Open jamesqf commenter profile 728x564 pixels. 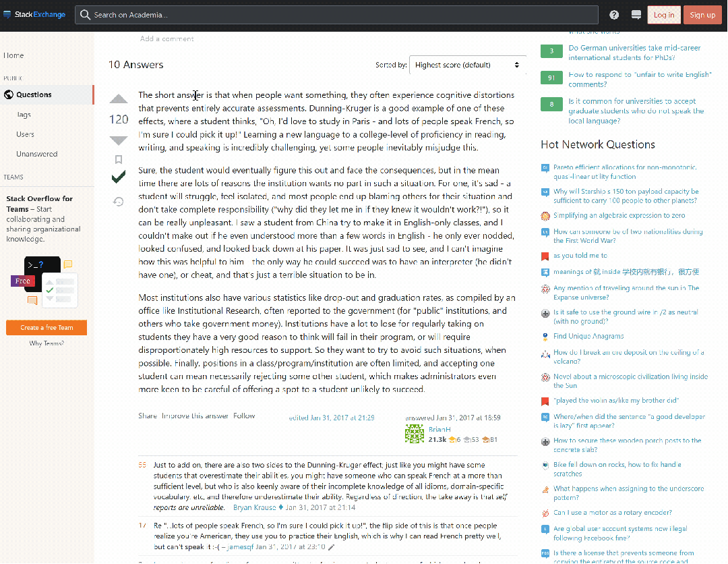pyautogui.click(x=240, y=547)
